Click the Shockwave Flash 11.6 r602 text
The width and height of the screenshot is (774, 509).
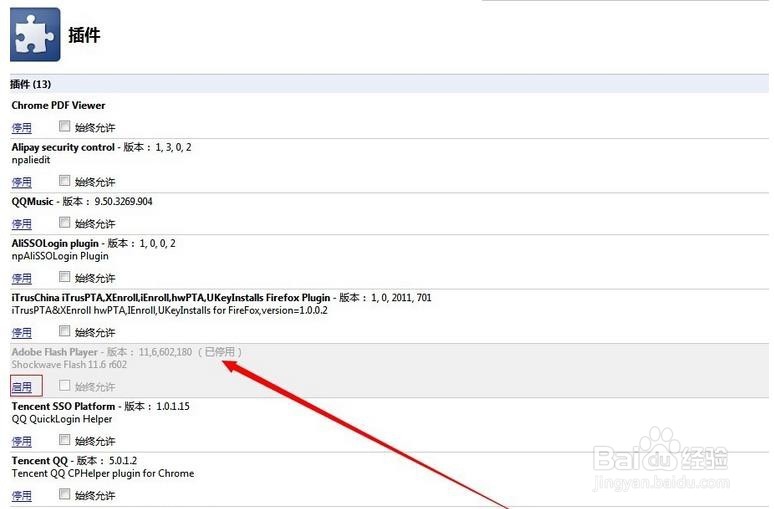tap(69, 365)
